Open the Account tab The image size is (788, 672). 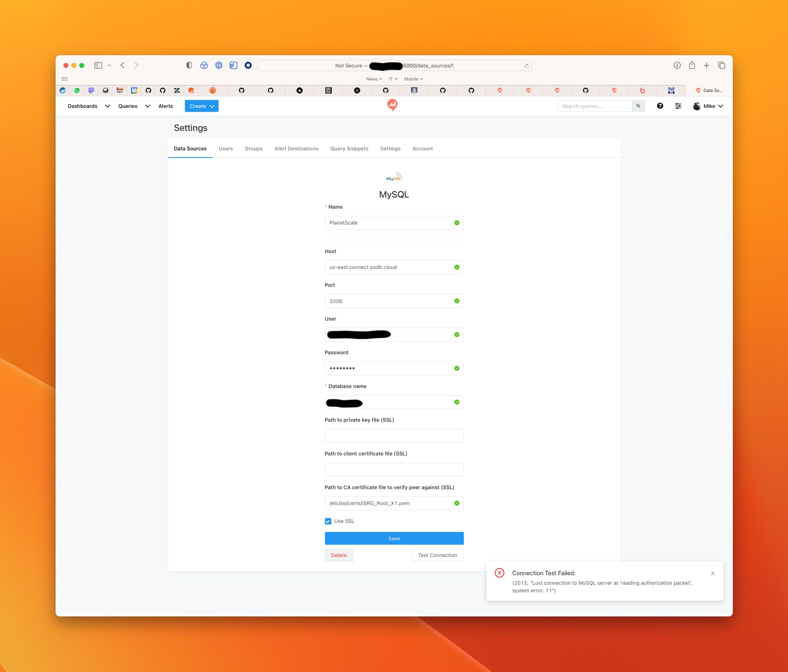coord(423,149)
